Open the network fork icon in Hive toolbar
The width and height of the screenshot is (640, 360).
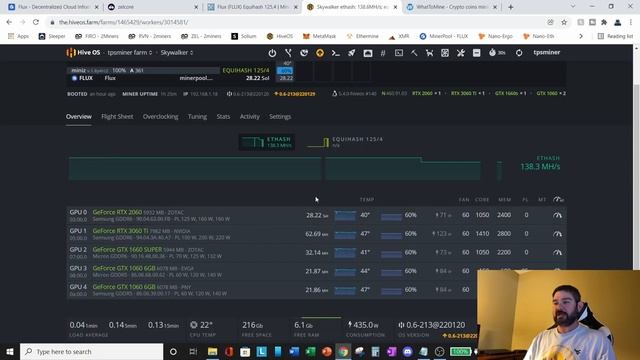click(x=288, y=53)
